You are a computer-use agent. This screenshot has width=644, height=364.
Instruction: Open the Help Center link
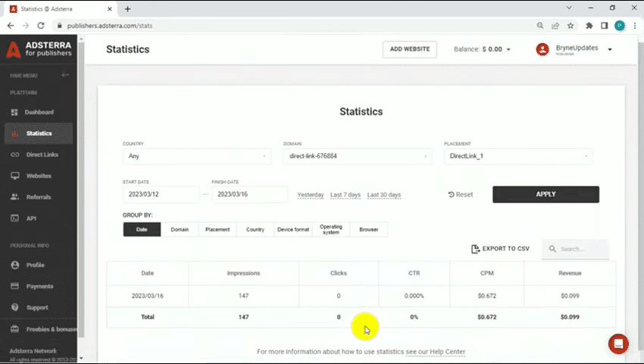click(x=436, y=352)
